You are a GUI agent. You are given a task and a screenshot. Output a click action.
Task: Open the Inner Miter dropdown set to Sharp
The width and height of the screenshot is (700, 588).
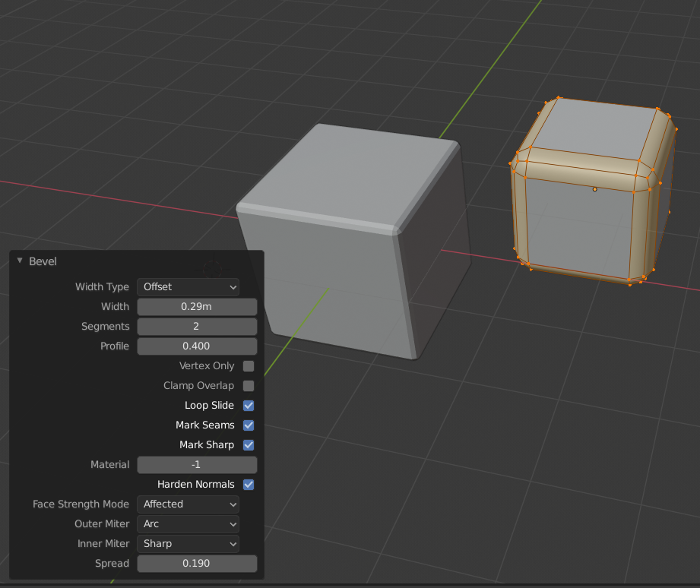tap(187, 543)
